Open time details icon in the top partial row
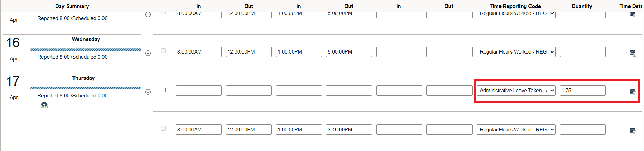This screenshot has width=644, height=151. (x=633, y=15)
